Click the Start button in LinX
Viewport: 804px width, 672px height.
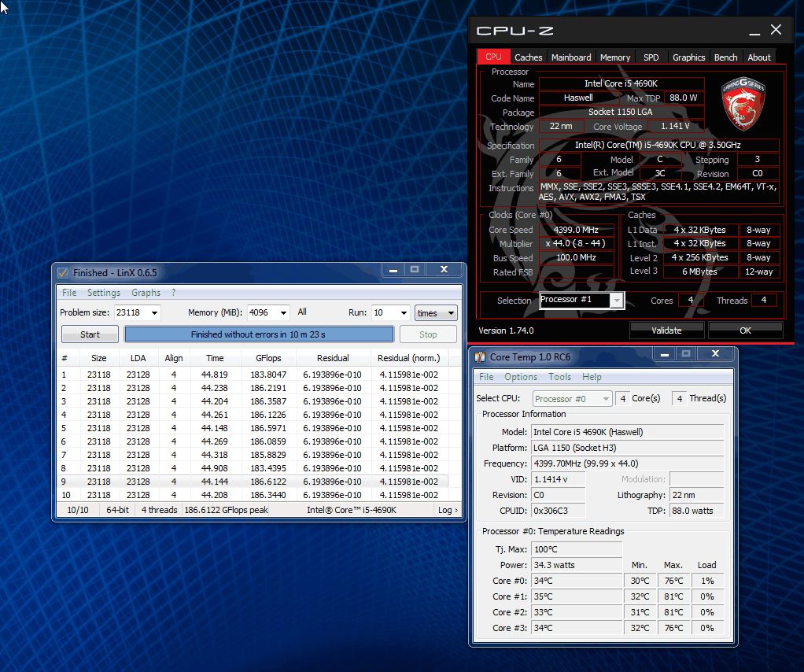[90, 334]
